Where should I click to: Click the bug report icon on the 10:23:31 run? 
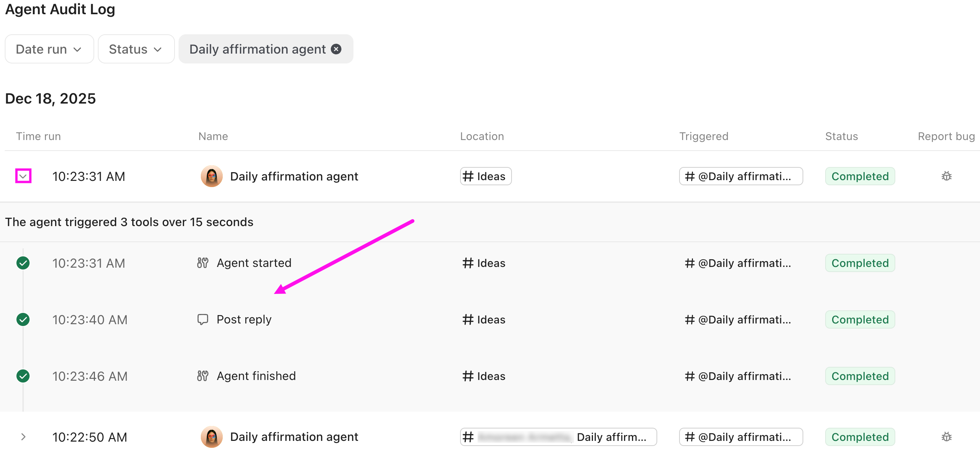[946, 176]
